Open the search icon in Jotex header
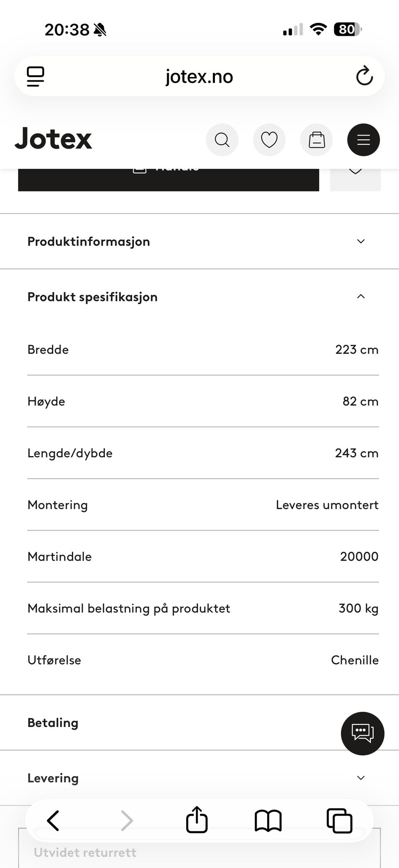This screenshot has height=868, width=399. tap(222, 140)
